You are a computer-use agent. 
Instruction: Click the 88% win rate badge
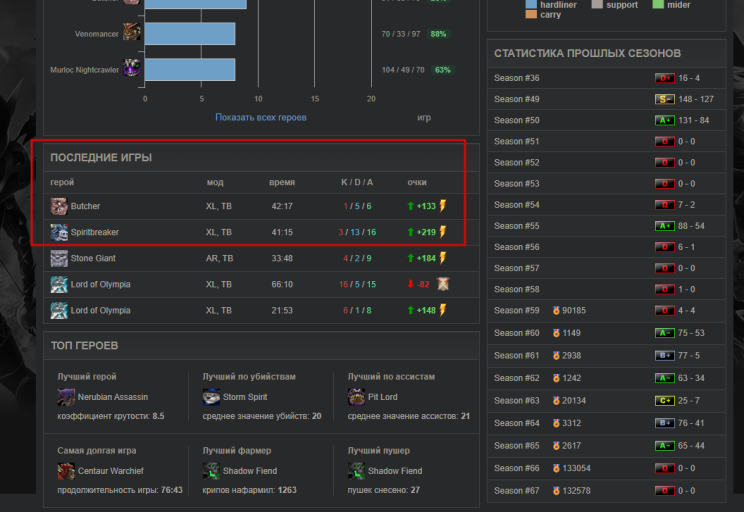[x=438, y=34]
